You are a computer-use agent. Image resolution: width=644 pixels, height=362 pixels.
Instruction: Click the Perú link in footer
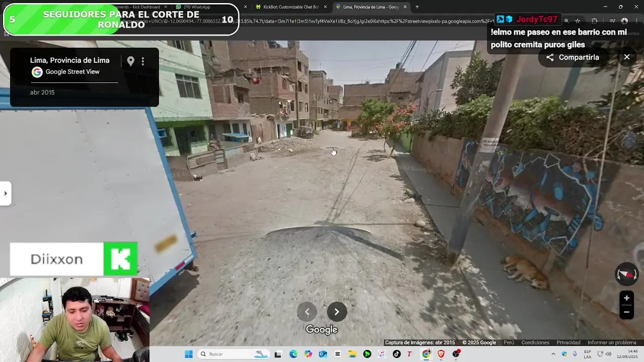tap(509, 342)
